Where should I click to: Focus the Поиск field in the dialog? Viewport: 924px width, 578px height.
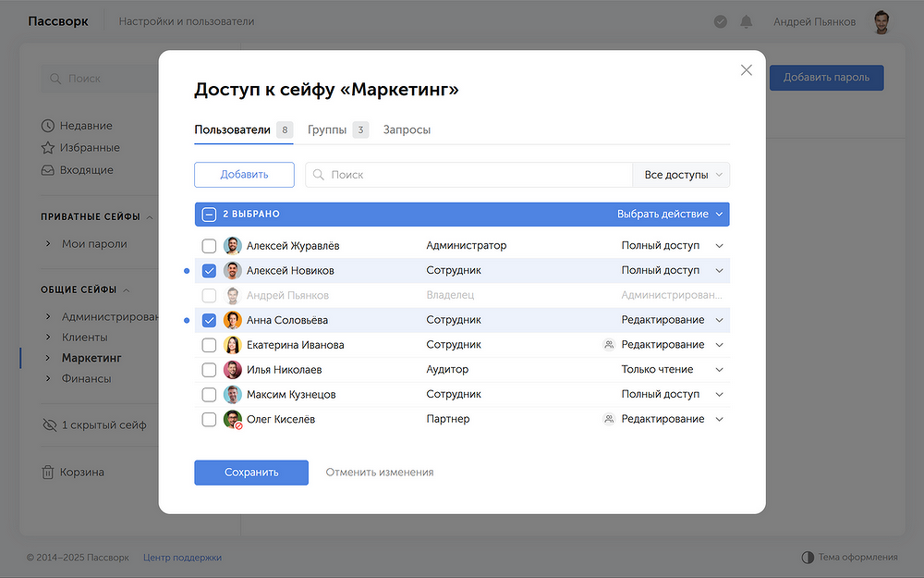point(469,175)
